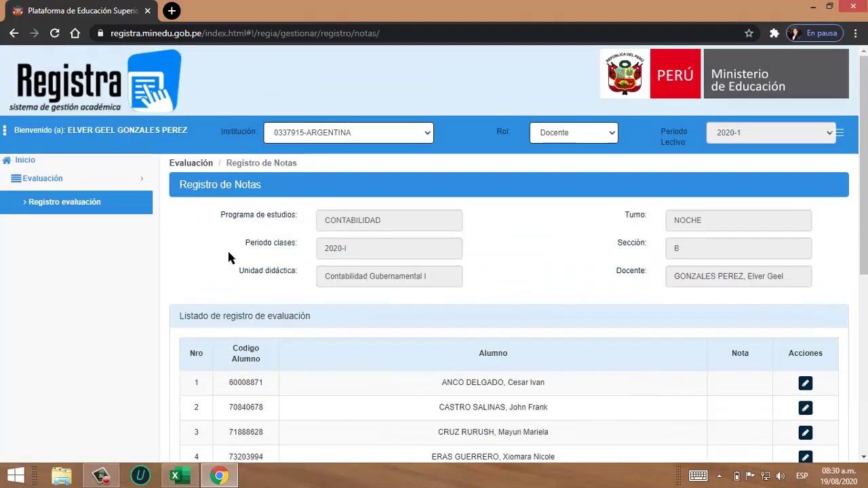Click the Nota column header

tap(740, 353)
